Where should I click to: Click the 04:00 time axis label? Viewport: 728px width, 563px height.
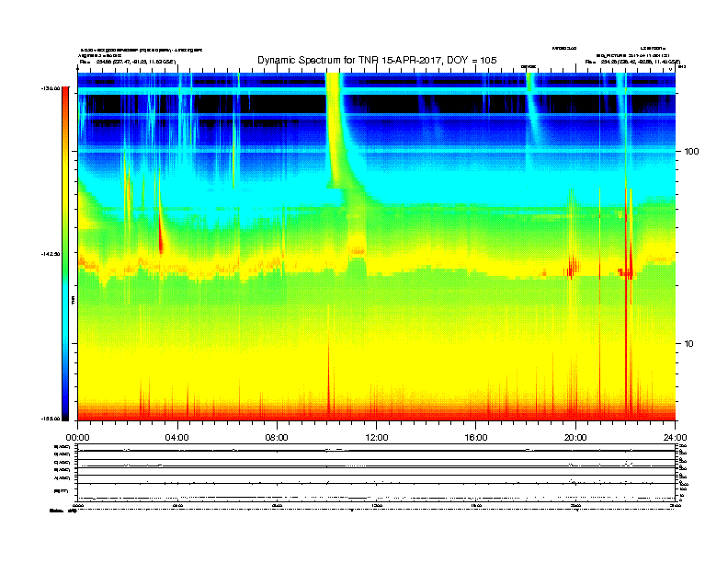tap(177, 438)
